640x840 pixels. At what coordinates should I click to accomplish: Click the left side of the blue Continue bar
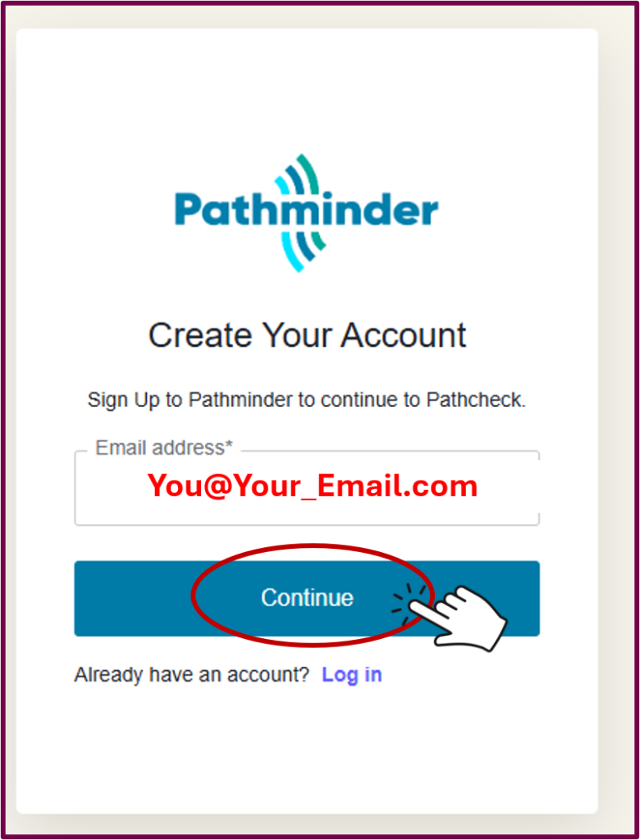pos(132,598)
